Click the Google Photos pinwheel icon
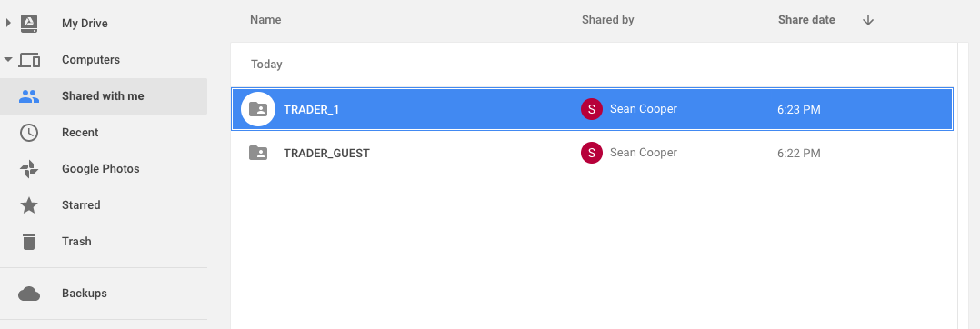The image size is (980, 329). 29,168
